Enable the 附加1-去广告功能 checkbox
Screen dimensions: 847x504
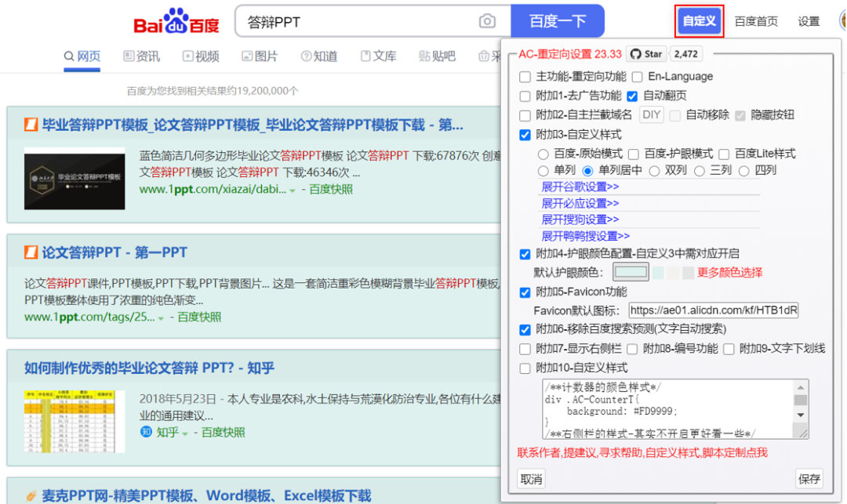[x=525, y=96]
